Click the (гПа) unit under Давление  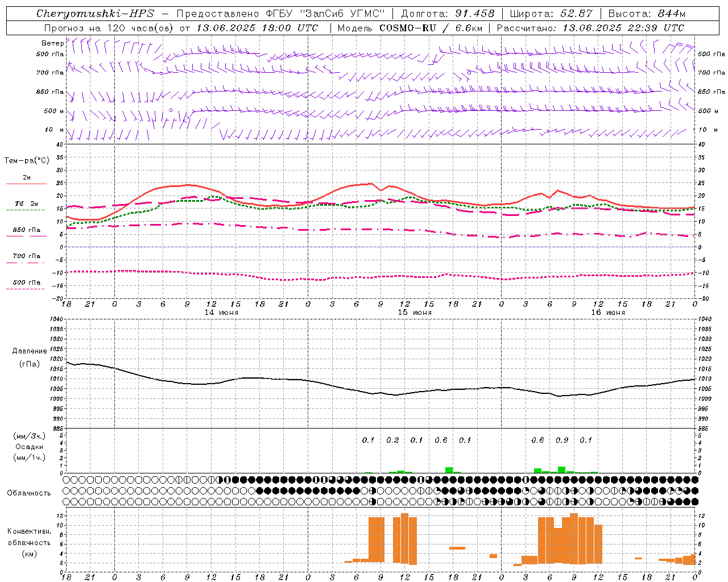point(30,364)
